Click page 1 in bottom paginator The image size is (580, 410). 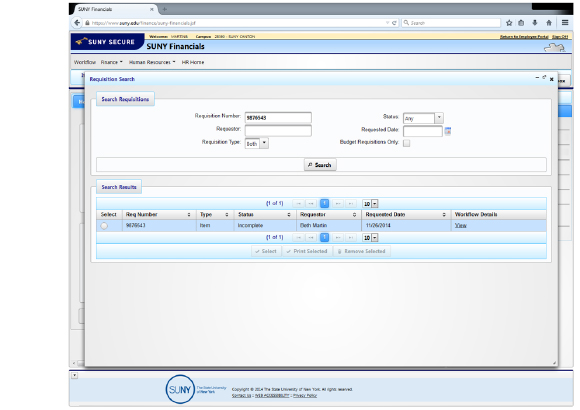pos(324,238)
